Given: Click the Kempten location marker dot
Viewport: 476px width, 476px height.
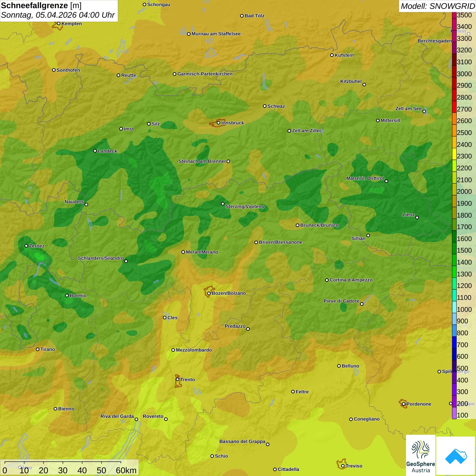Looking at the screenshot, I should 58,23.
